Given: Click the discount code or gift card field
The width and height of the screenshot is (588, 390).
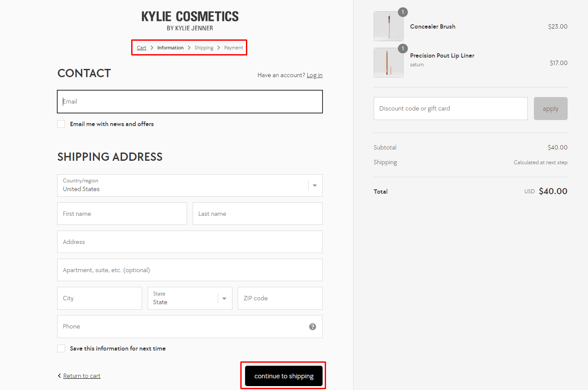Looking at the screenshot, I should pyautogui.click(x=451, y=108).
